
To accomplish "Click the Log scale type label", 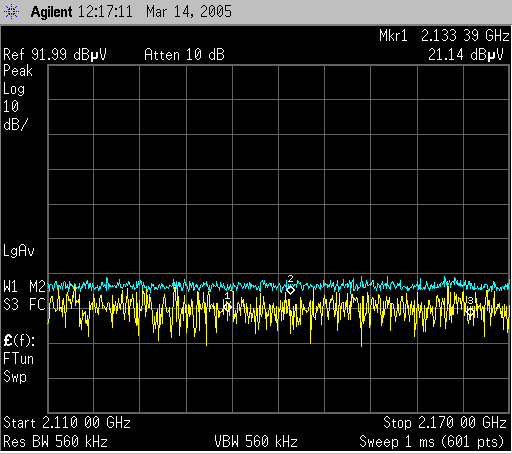I will 14,89.
